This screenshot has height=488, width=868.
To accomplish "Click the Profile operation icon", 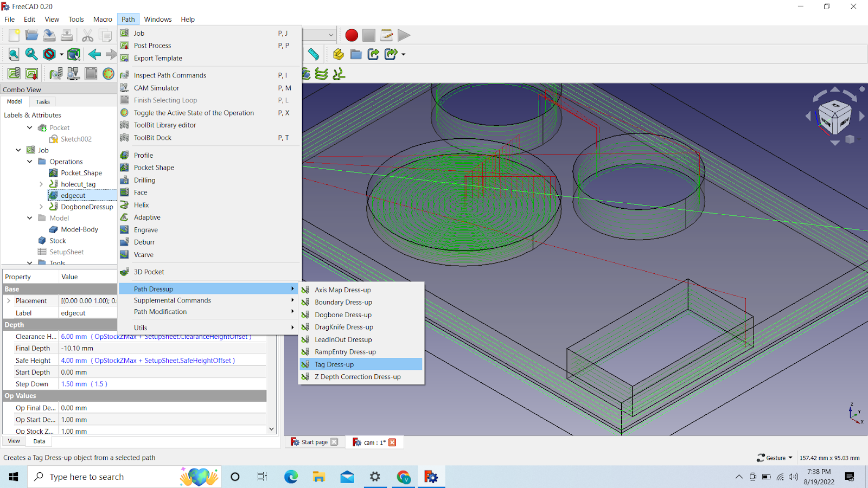I will (x=124, y=155).
